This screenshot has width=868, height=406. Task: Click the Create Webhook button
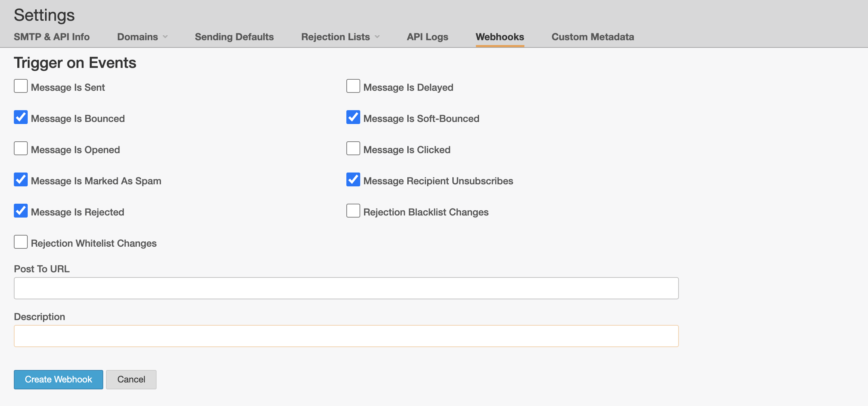click(x=58, y=379)
